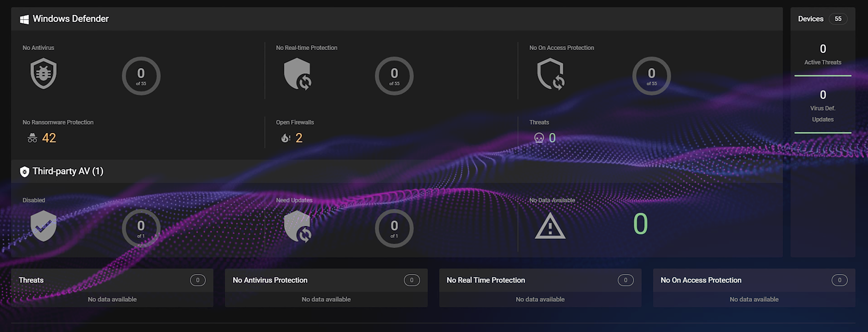868x332 pixels.
Task: Click 'No data available' in Threats card
Action: tap(112, 300)
